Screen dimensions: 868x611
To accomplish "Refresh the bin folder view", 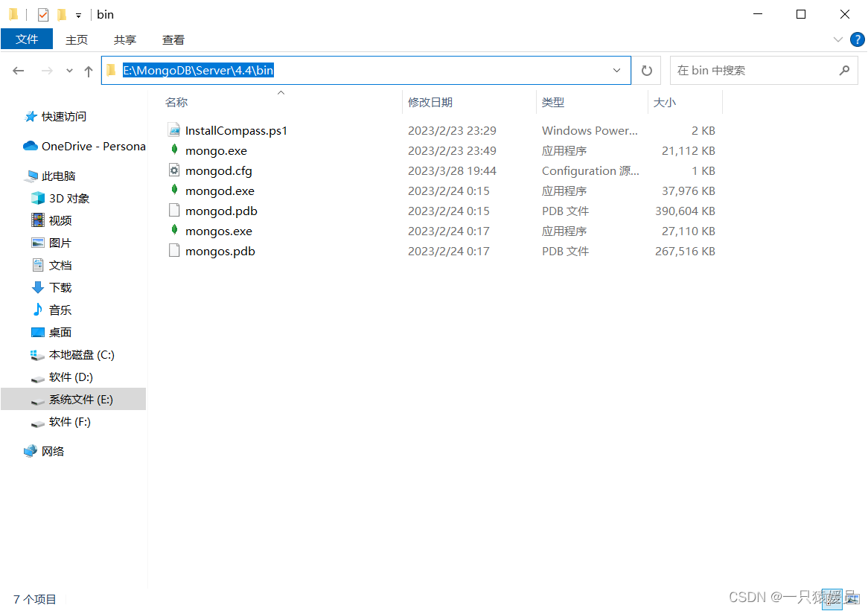I will click(647, 70).
